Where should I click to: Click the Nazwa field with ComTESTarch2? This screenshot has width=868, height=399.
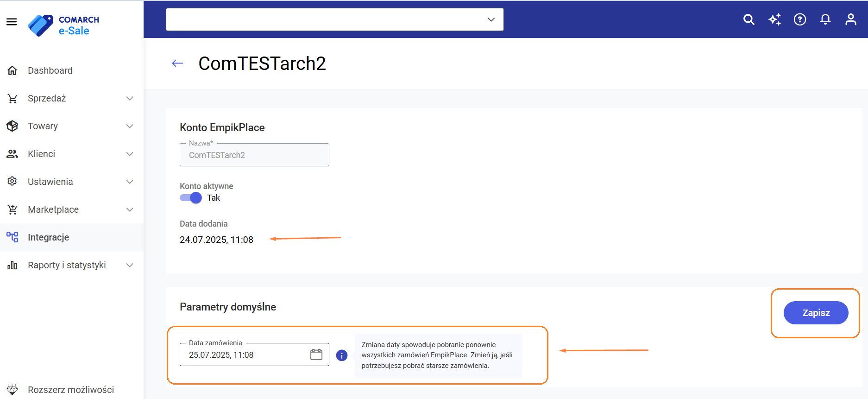coord(254,155)
